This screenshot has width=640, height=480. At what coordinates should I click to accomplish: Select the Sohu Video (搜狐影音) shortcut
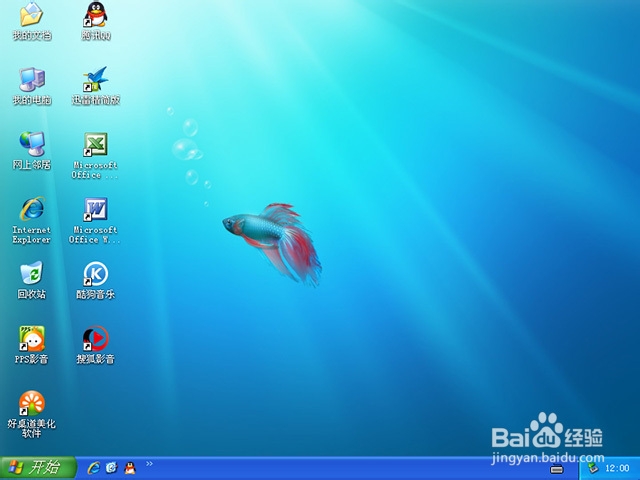pos(96,345)
